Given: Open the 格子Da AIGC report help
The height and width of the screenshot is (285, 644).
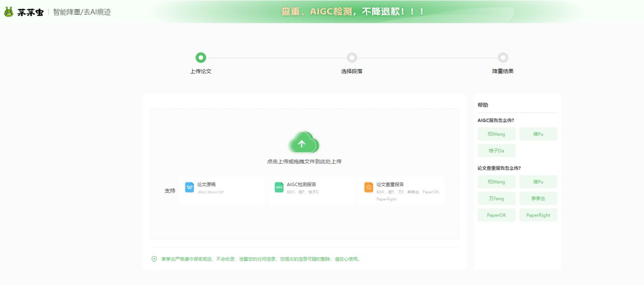Looking at the screenshot, I should 496,151.
